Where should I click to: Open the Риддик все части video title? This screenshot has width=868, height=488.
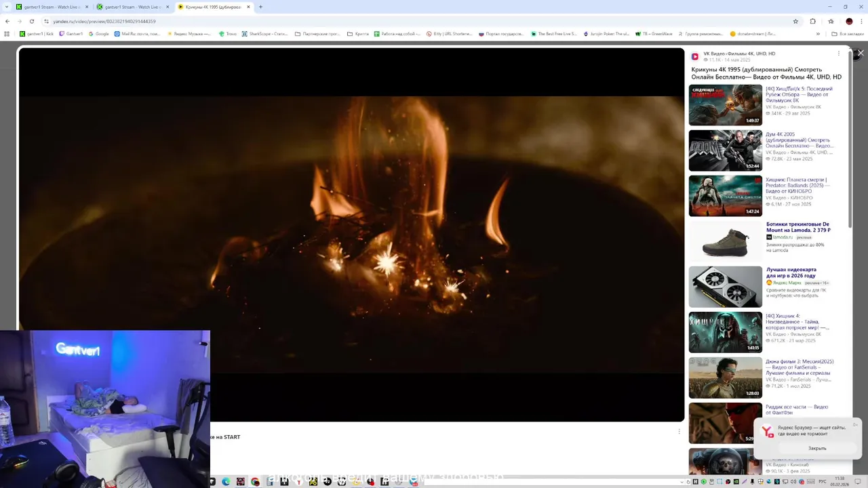pyautogui.click(x=797, y=409)
